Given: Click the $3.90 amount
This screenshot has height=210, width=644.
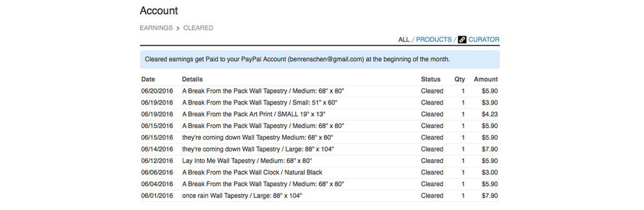Looking at the screenshot, I should click(489, 103).
